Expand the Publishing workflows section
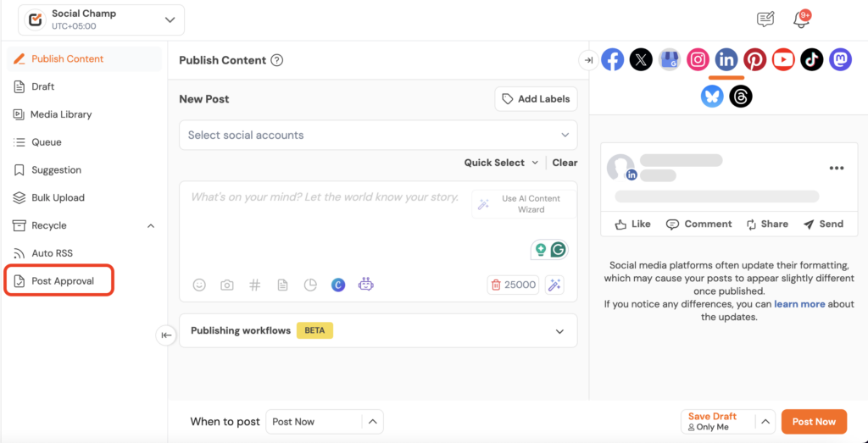The image size is (868, 443). (559, 331)
